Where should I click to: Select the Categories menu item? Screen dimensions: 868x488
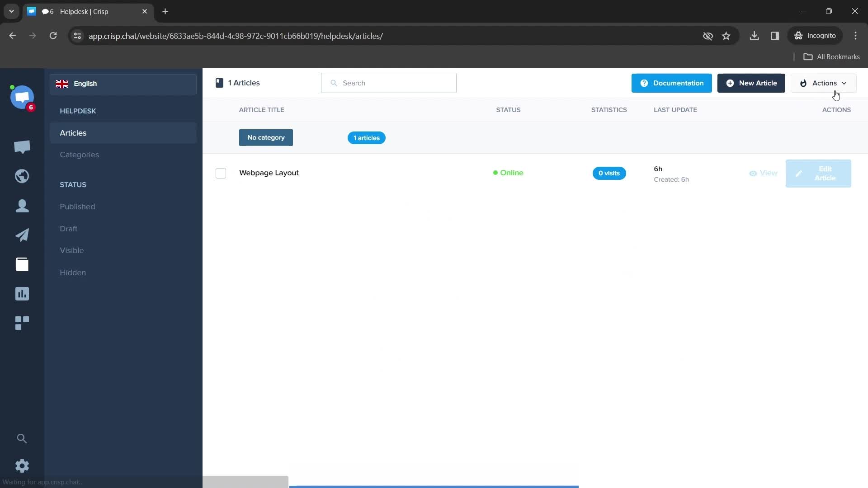point(79,155)
